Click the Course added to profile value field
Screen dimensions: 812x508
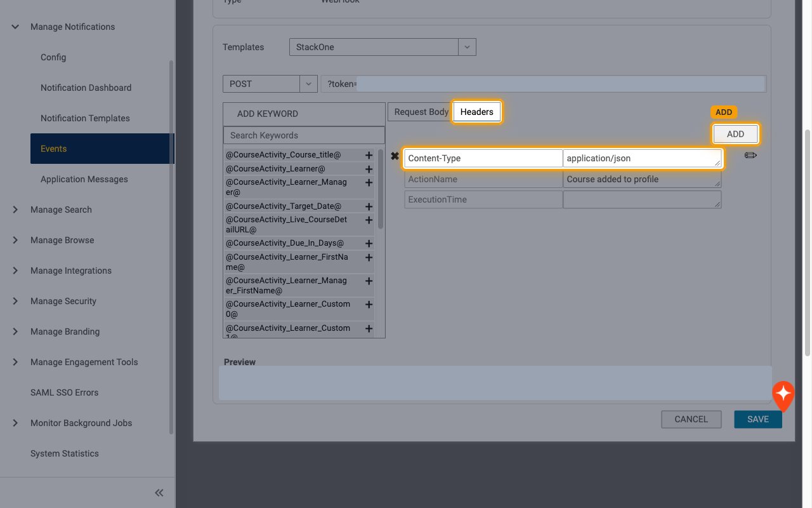click(642, 179)
